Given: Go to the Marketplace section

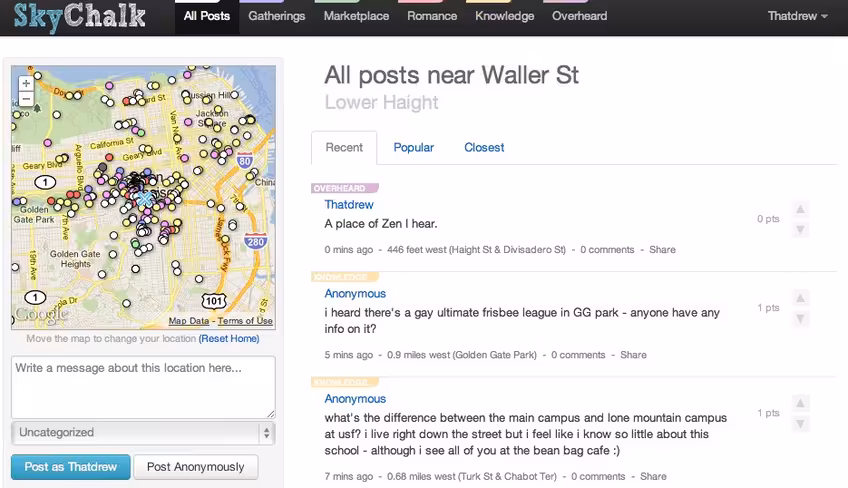Looking at the screenshot, I should coord(356,16).
